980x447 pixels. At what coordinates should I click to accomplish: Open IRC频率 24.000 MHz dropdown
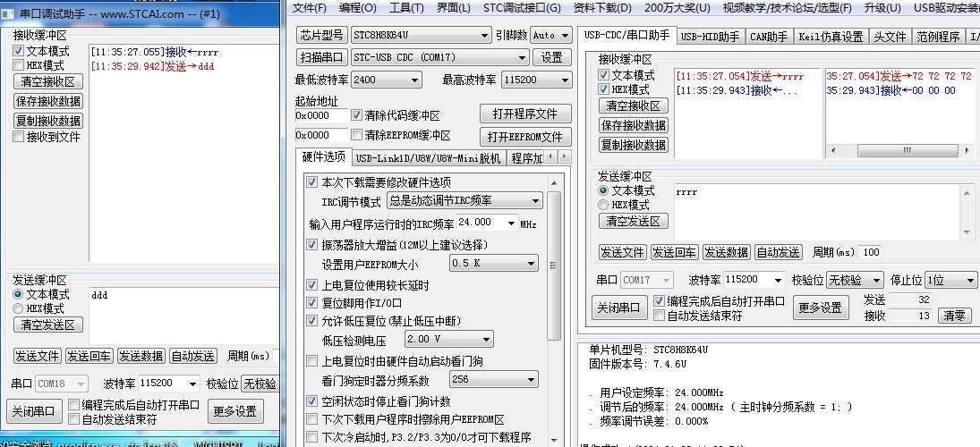[488, 223]
